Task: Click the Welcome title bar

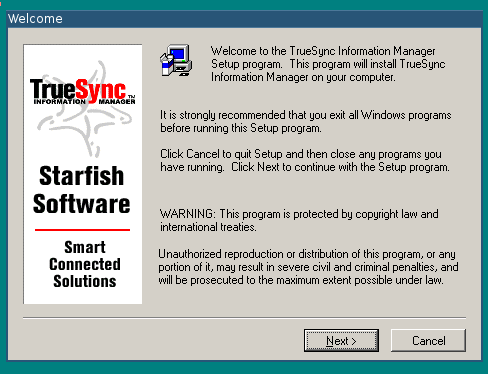Action: coord(244,19)
